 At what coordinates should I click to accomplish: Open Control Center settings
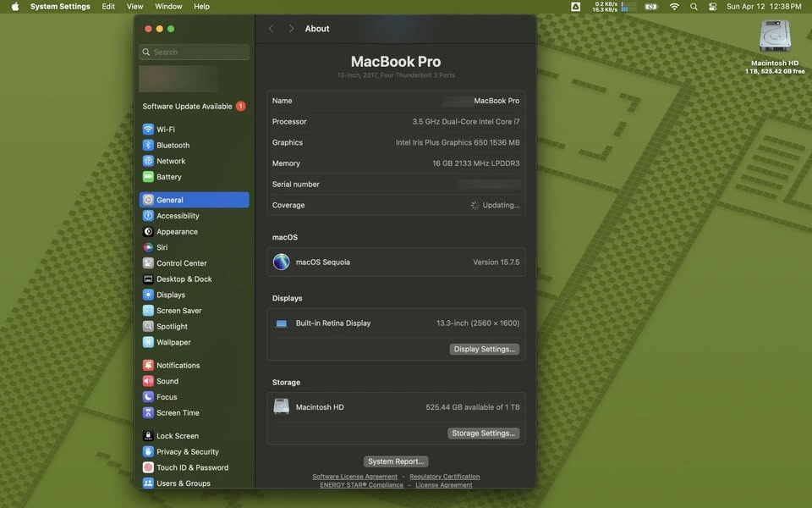(x=194, y=263)
